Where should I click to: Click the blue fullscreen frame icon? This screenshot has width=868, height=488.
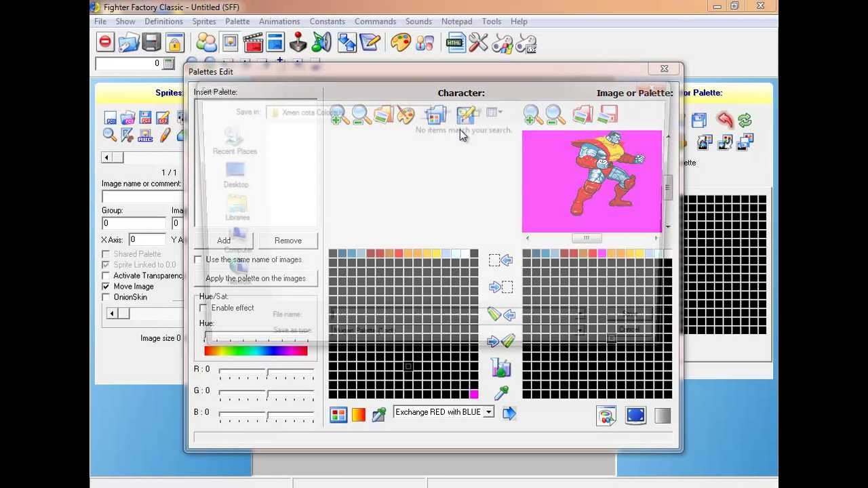[635, 415]
